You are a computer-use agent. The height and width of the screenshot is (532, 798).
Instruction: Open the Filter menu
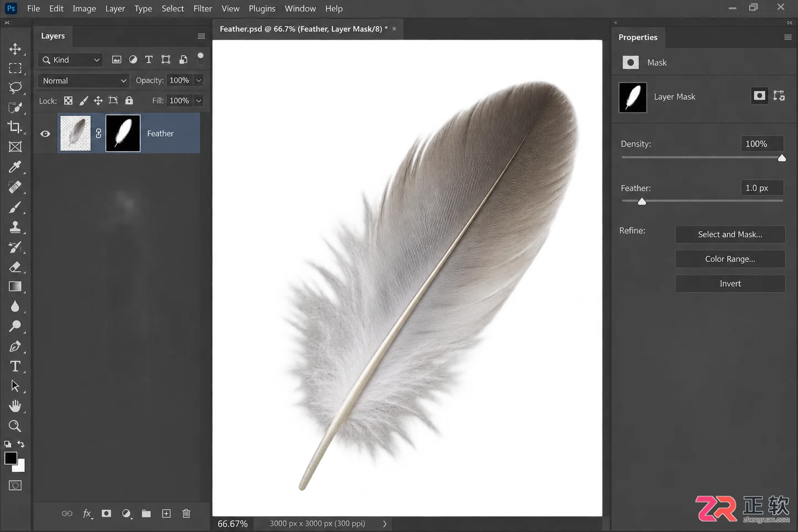(x=203, y=8)
